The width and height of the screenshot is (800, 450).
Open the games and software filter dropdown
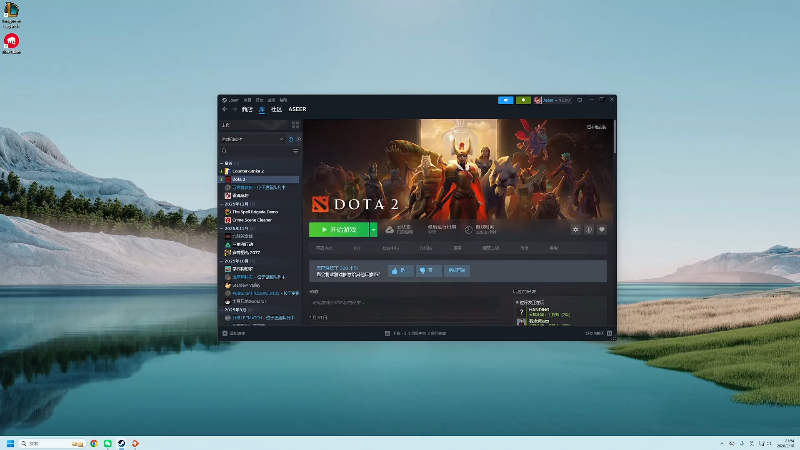[x=253, y=139]
